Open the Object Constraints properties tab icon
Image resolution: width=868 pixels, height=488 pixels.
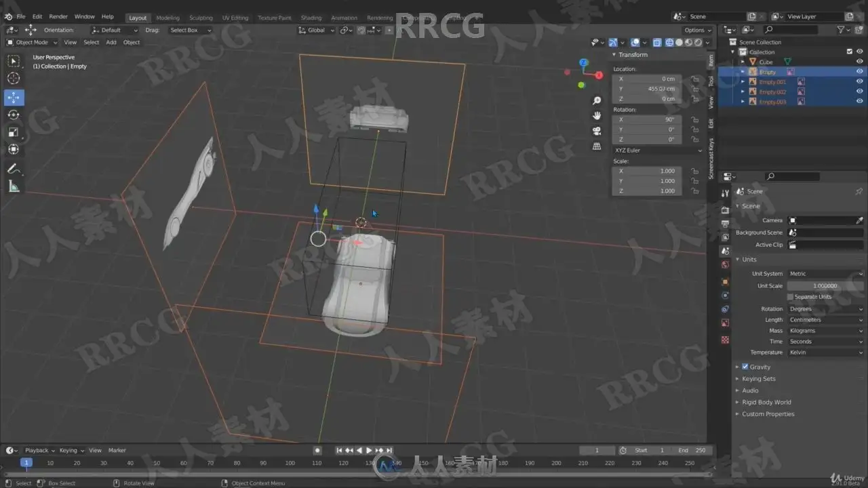point(726,309)
